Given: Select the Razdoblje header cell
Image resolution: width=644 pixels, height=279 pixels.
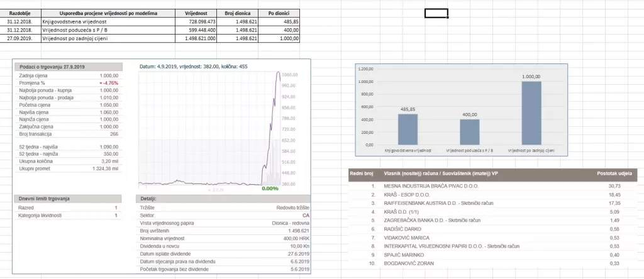Looking at the screenshot, I should point(20,13).
